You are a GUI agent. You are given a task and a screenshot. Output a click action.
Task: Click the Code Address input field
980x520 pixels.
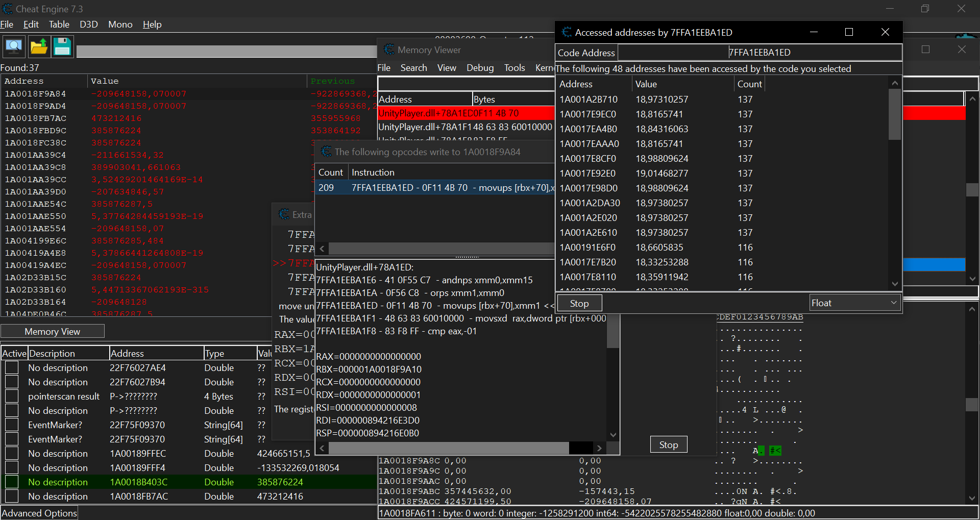point(759,53)
